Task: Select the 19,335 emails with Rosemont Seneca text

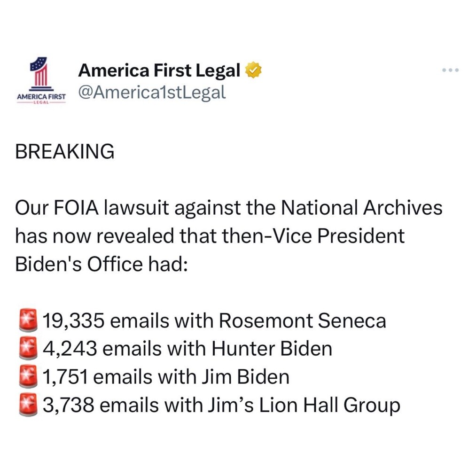Action: (214, 320)
